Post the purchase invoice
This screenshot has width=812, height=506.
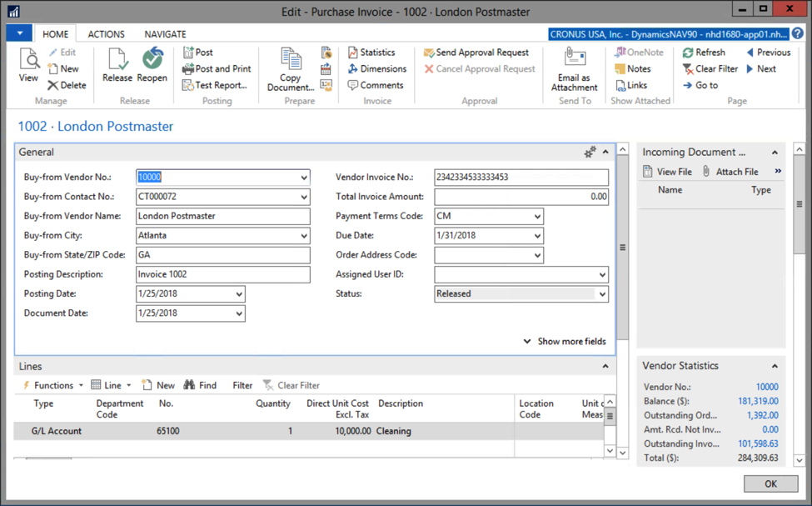click(x=198, y=53)
